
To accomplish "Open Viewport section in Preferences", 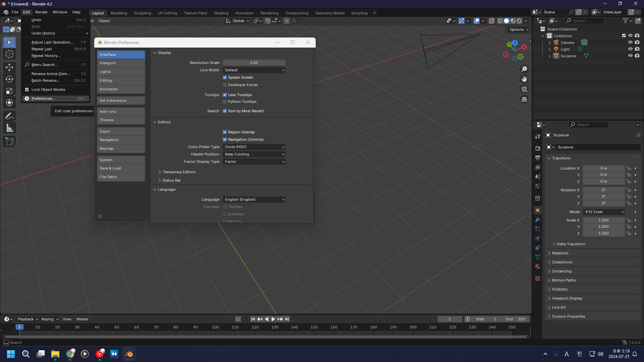I will pyautogui.click(x=121, y=63).
